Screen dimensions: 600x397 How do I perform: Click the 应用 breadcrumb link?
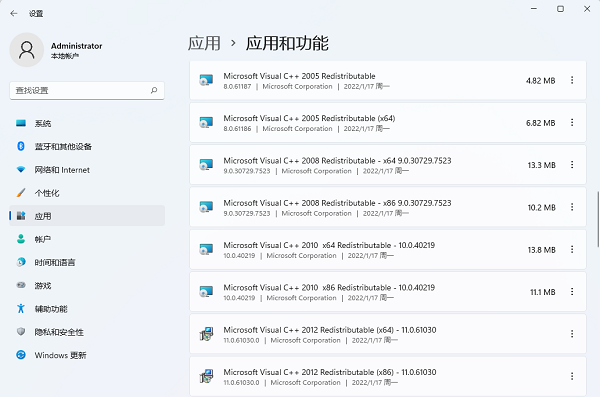[204, 43]
